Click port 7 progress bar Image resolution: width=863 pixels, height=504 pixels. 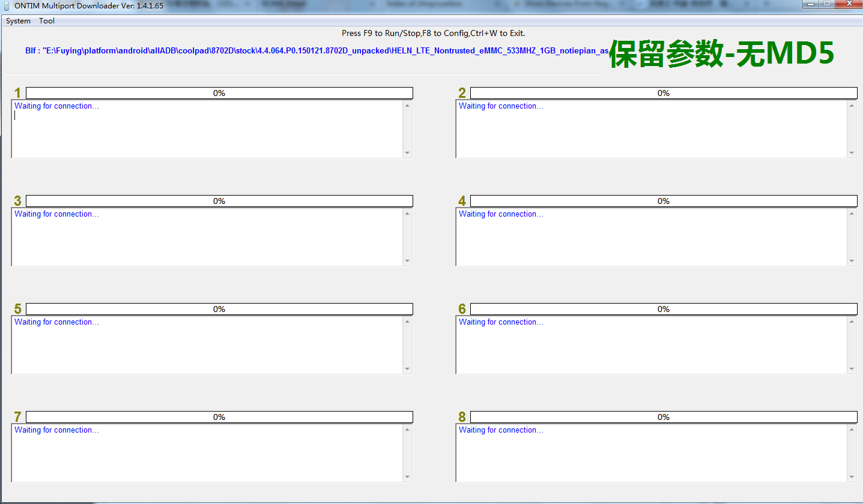point(219,417)
